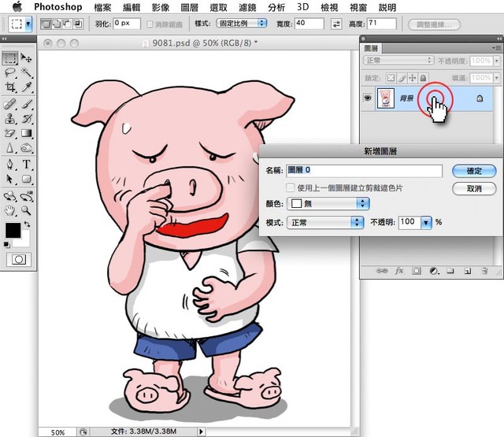Viewport: 504px width, 437px height.
Task: Select the Dodge tool
Action: click(x=26, y=148)
